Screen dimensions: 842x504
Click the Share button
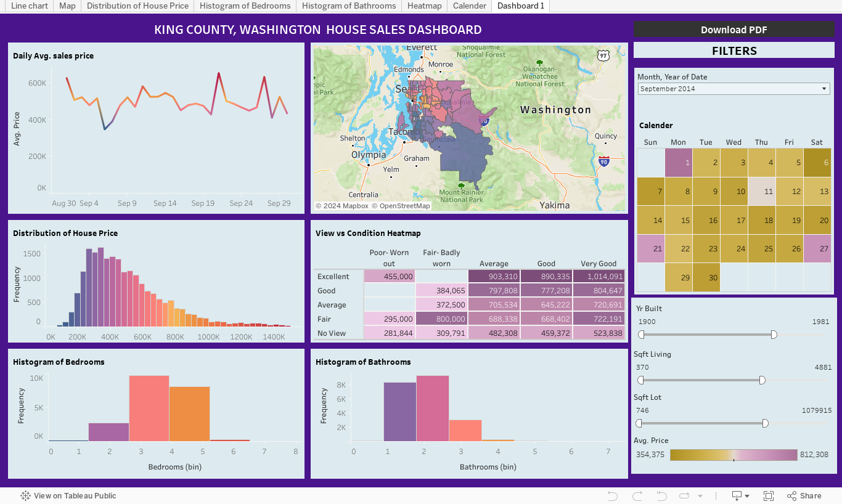tap(804, 495)
